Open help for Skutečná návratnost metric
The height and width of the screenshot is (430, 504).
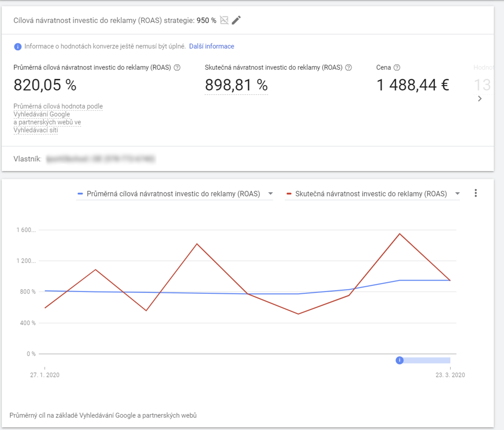click(349, 67)
